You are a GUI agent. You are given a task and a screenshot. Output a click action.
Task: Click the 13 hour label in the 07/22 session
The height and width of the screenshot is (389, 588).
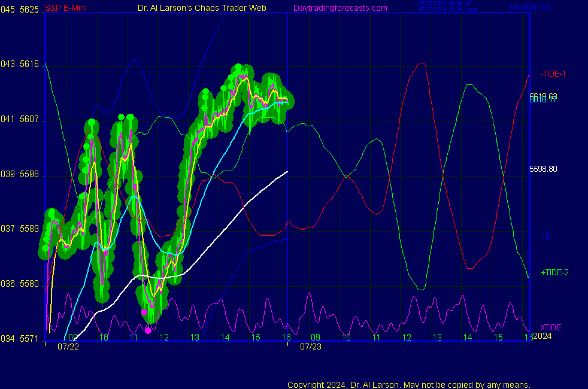coord(195,338)
